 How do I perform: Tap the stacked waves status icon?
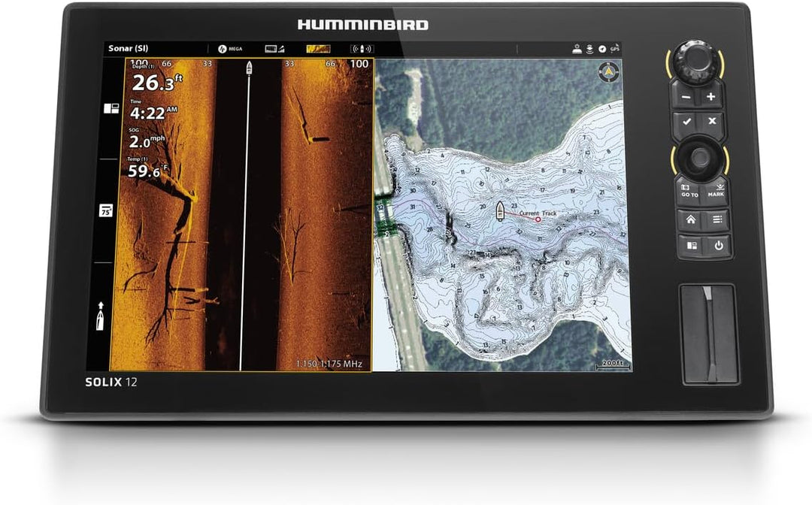(x=590, y=49)
